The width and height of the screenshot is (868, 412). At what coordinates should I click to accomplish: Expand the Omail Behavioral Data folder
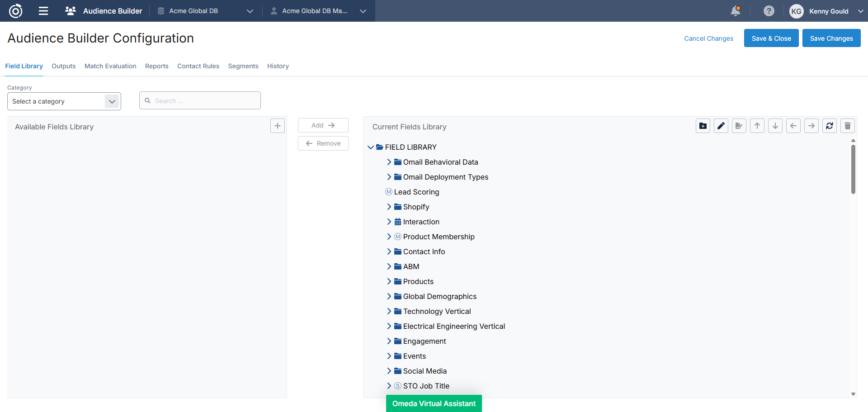tap(389, 162)
